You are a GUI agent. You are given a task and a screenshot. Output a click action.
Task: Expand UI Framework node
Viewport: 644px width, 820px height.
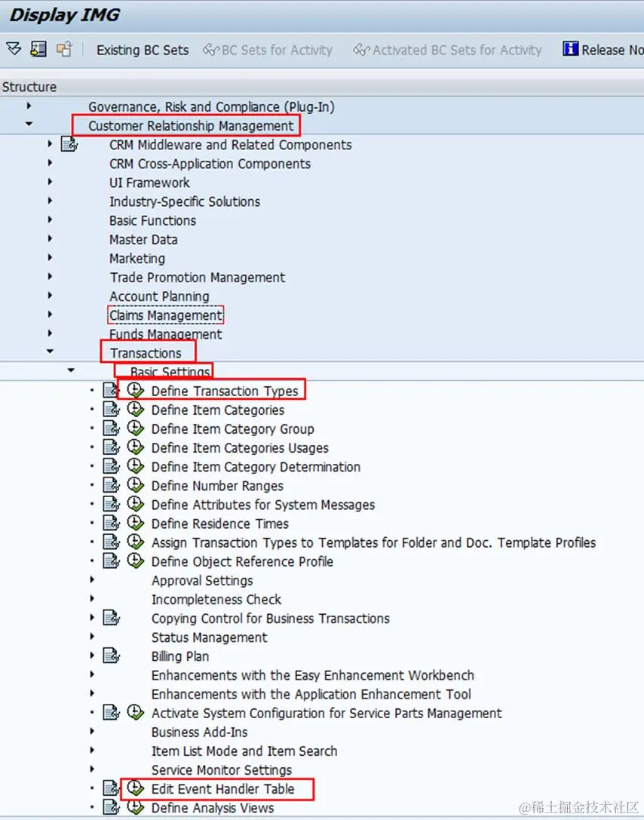point(50,182)
